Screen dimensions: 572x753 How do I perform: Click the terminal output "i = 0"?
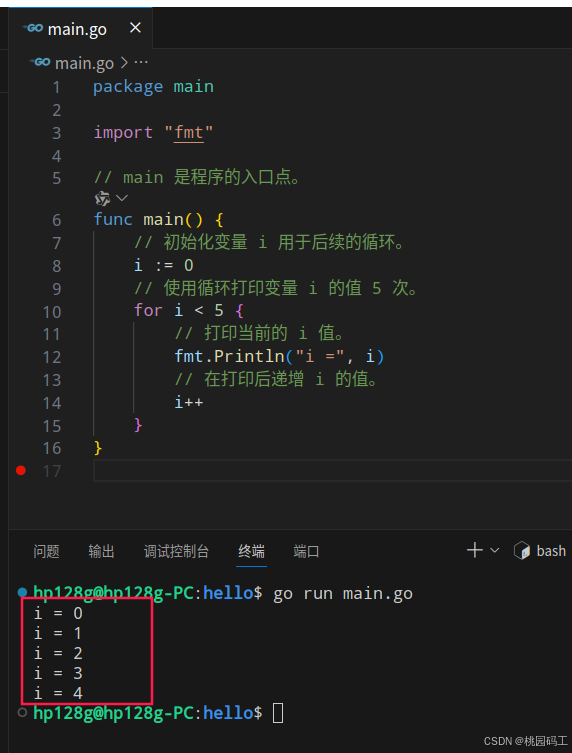click(58, 613)
